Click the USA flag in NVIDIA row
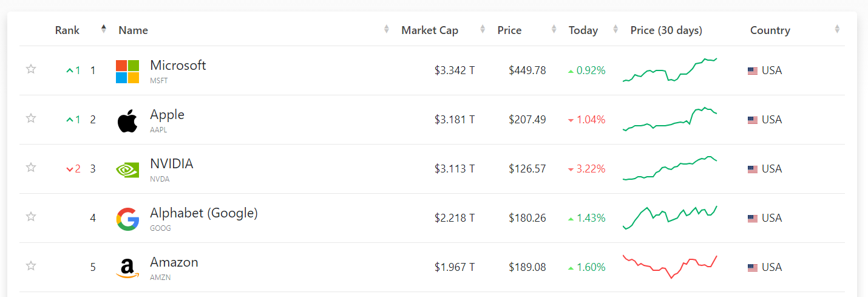This screenshot has height=297, width=868. pos(753,169)
